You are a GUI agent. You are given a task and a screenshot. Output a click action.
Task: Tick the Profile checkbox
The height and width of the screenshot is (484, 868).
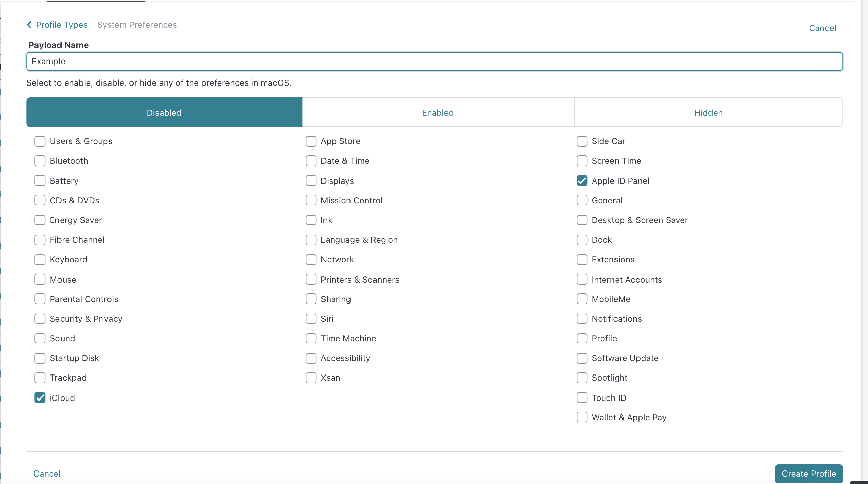click(582, 338)
